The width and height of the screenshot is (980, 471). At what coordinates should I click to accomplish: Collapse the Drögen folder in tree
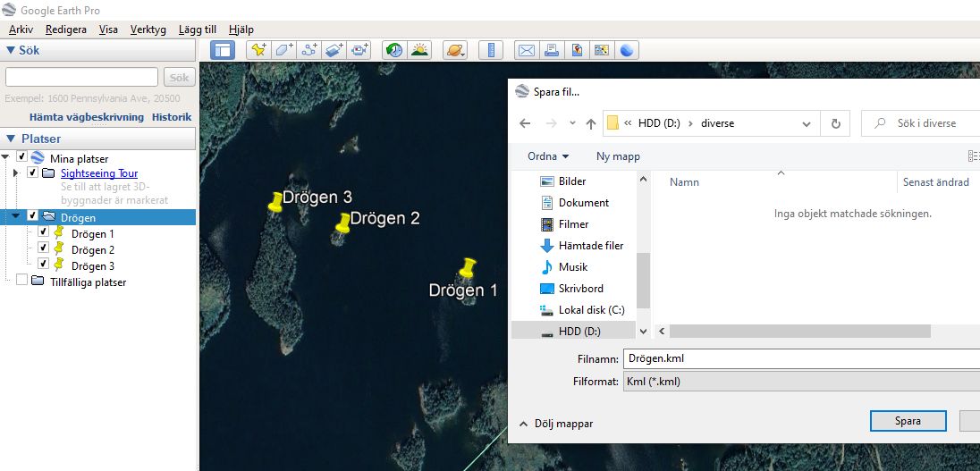coord(16,216)
